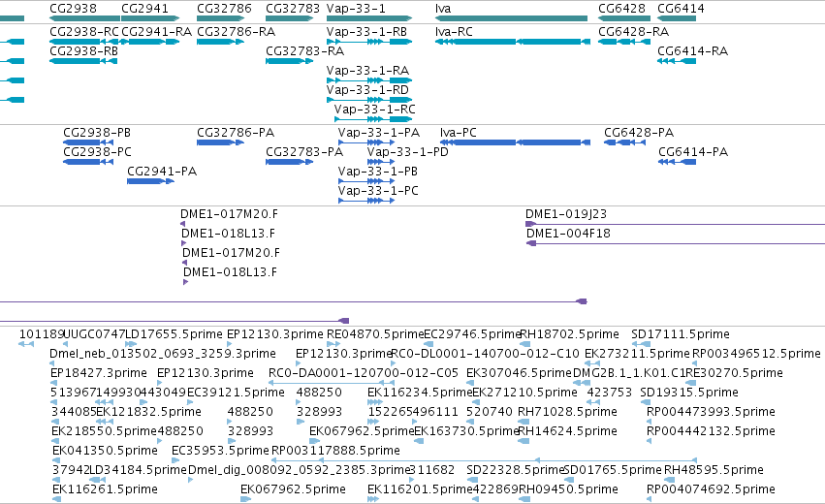
Task: Select transcript CG32783-RA
Action: coord(290,61)
